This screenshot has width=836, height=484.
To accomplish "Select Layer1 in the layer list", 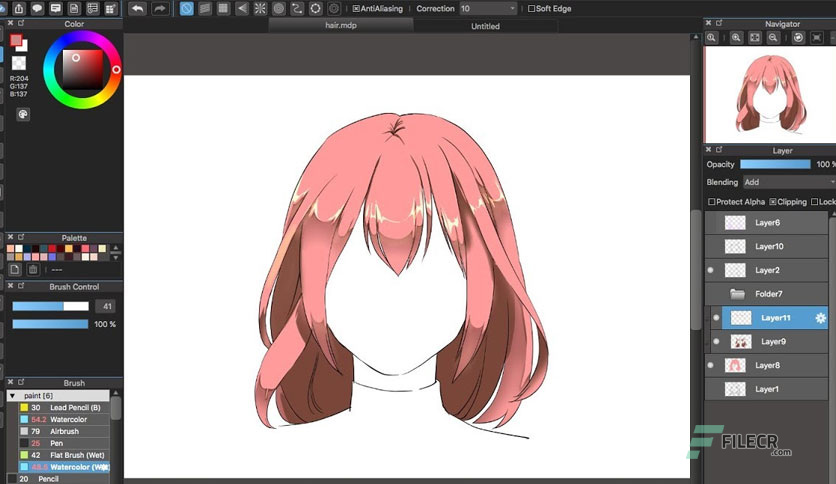I will [767, 389].
